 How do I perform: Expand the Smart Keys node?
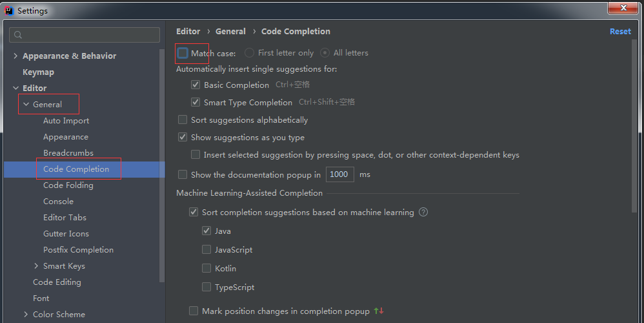pyautogui.click(x=36, y=266)
